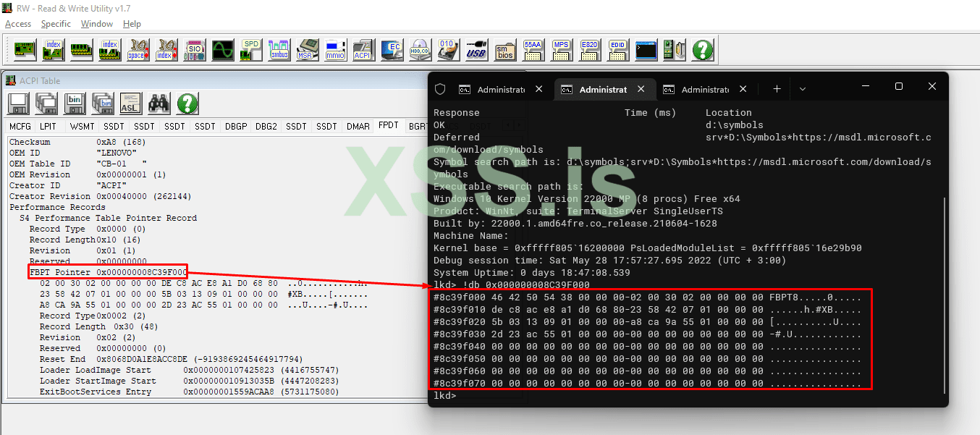Open the HDD,CD drive tool
Image resolution: width=980 pixels, height=435 pixels.
click(420, 50)
